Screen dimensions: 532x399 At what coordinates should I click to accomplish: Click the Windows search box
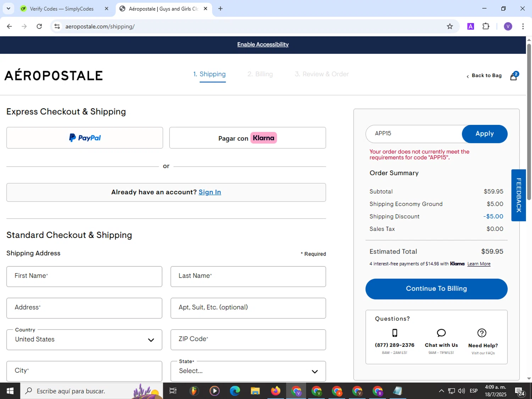coord(92,391)
